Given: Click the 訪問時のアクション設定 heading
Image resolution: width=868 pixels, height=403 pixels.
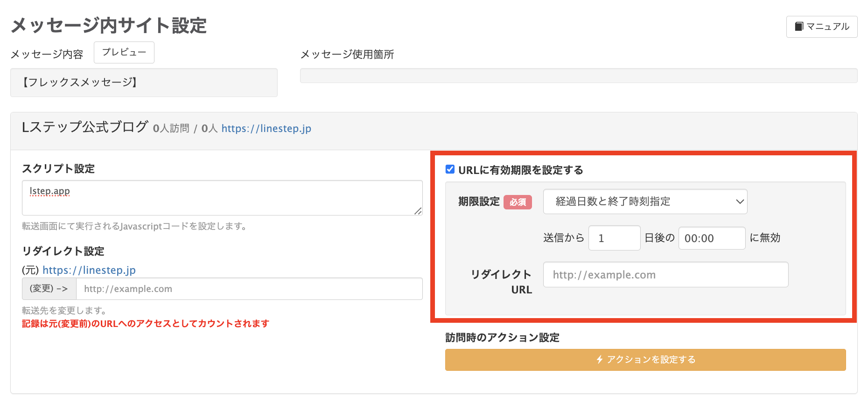Looking at the screenshot, I should click(502, 338).
